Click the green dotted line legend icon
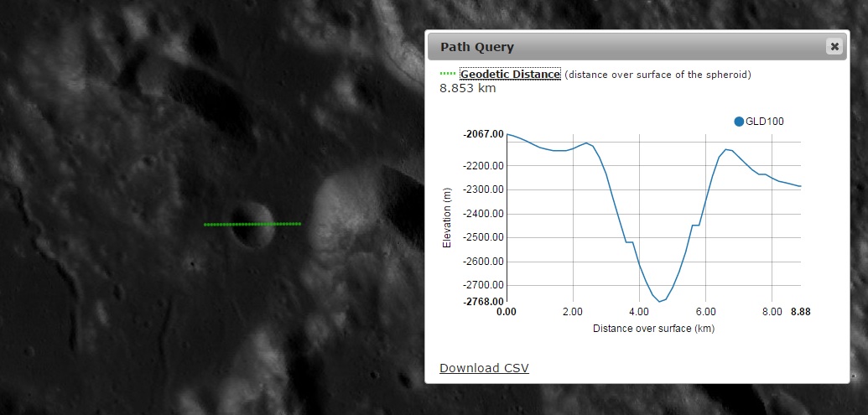Screen dimensions: 868x415 (448, 74)
